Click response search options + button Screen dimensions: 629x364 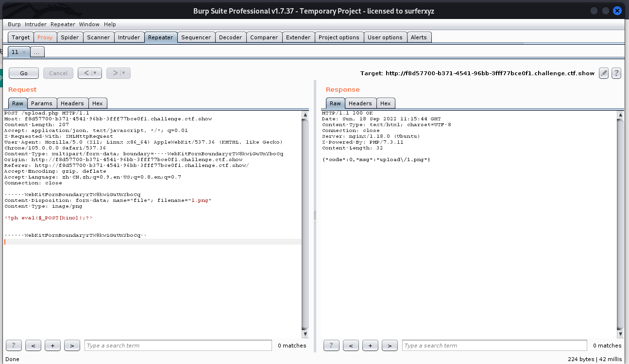pyautogui.click(x=370, y=346)
